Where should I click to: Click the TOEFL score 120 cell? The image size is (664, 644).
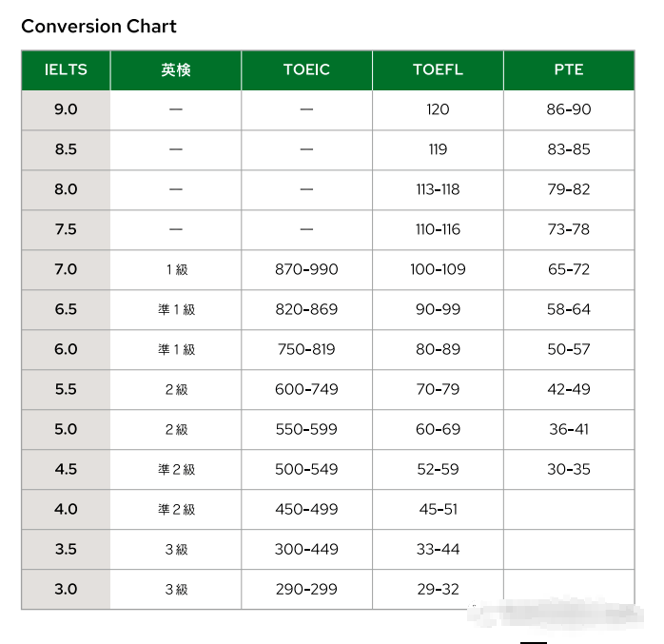click(x=438, y=109)
